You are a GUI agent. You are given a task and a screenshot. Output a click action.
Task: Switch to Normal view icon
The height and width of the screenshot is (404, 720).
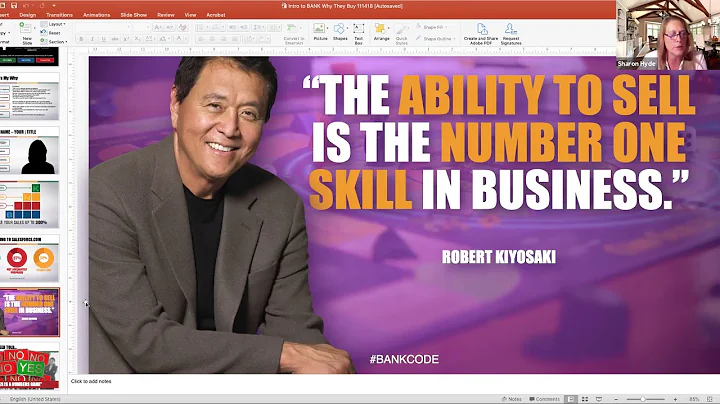(571, 399)
